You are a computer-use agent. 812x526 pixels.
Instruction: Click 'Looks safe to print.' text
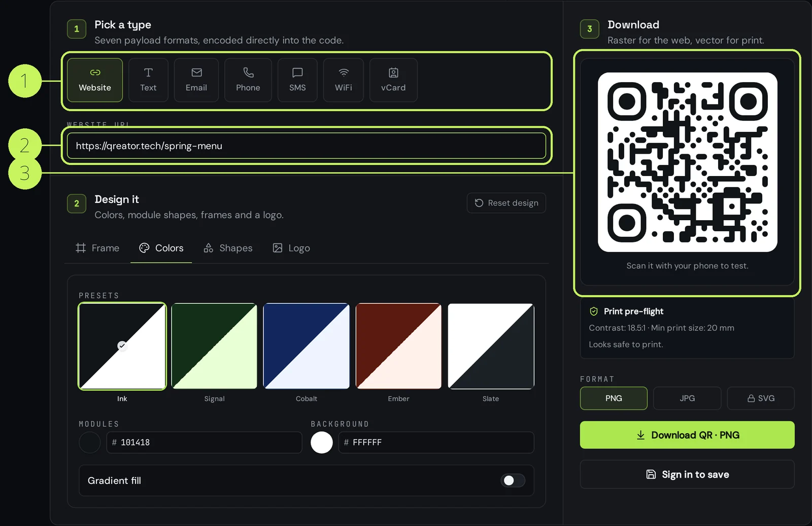tap(626, 344)
